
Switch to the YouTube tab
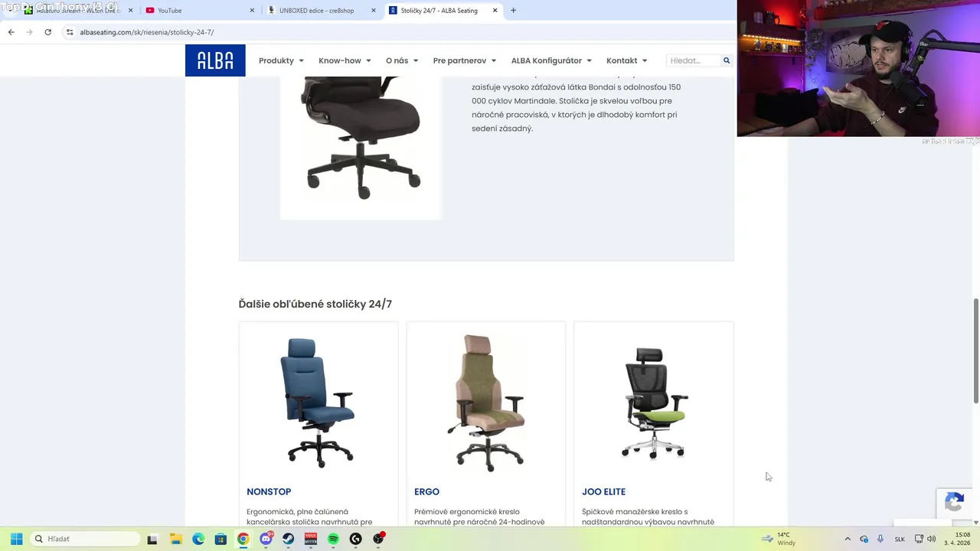(x=199, y=11)
